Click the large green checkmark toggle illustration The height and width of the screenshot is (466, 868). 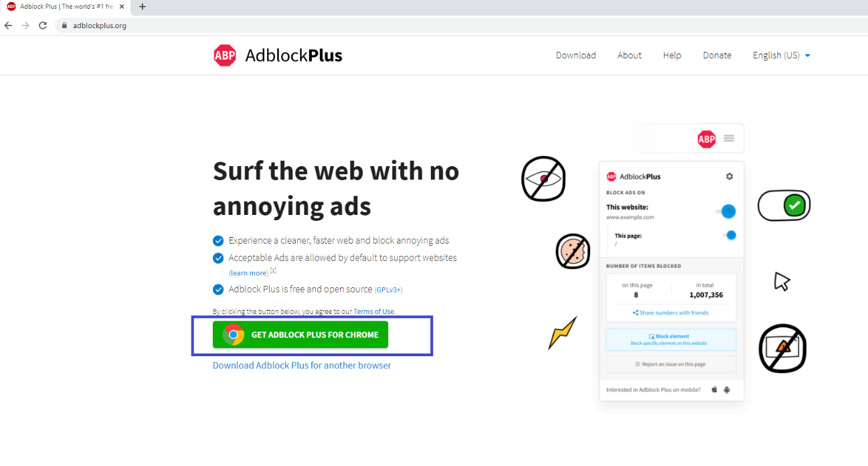click(x=784, y=206)
